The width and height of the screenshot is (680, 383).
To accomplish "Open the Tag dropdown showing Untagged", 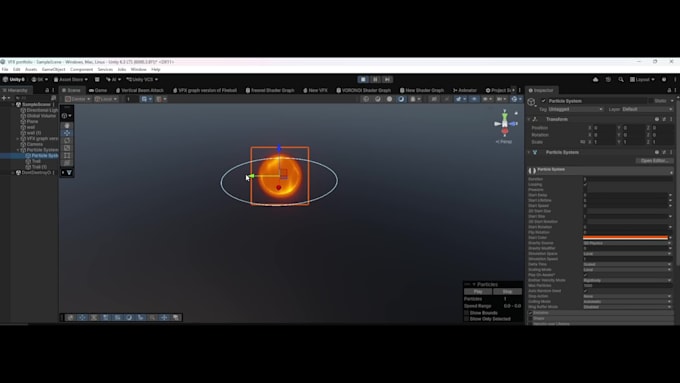I will coord(575,109).
